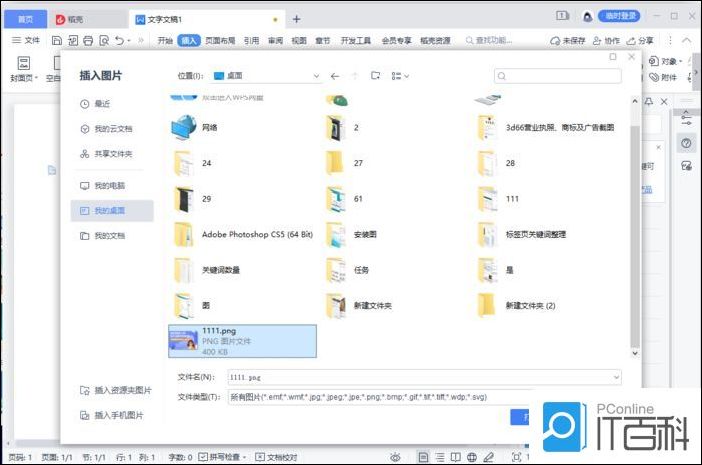Switch to outline view icon in status bar

(440, 457)
